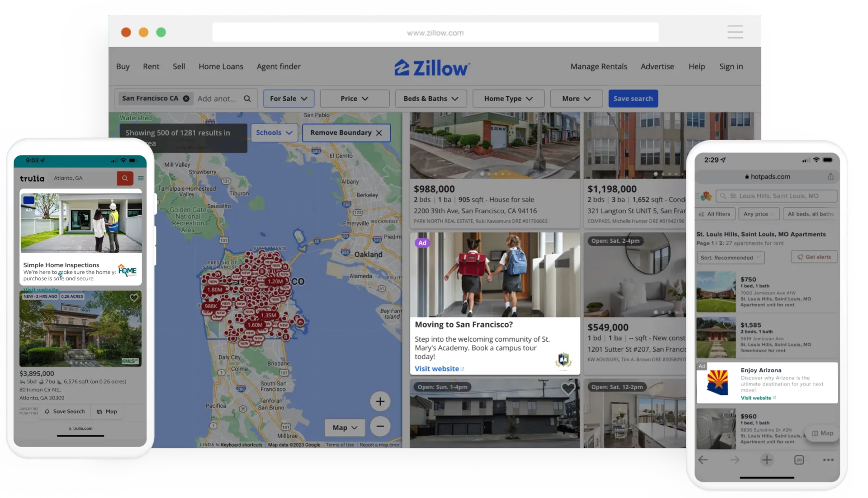Tap the trulia logo
868x498 pixels.
(32, 179)
